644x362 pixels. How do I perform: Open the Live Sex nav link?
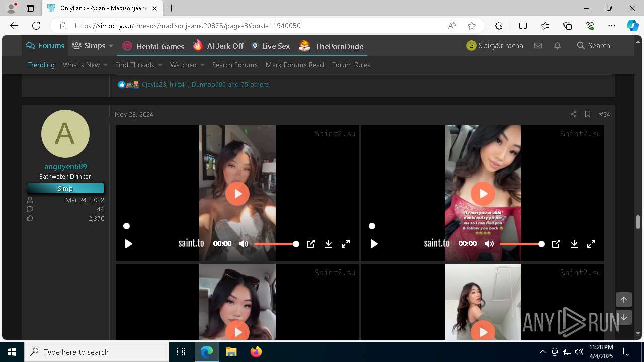click(x=271, y=46)
